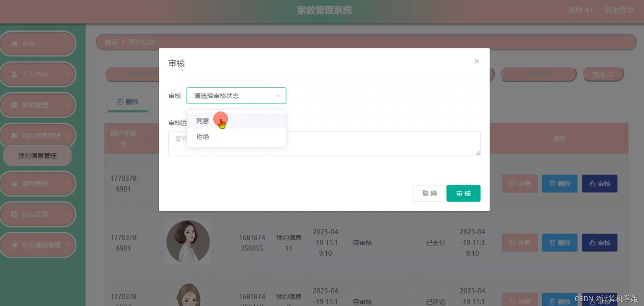Click the icon beside 教师管理

[14, 105]
